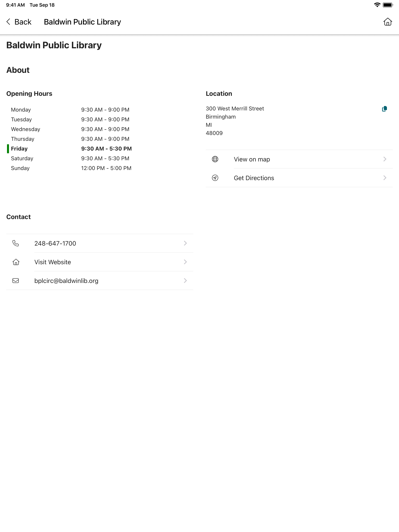This screenshot has height=532, width=399.
Task: Click the 48009 zip code
Action: pos(214,133)
